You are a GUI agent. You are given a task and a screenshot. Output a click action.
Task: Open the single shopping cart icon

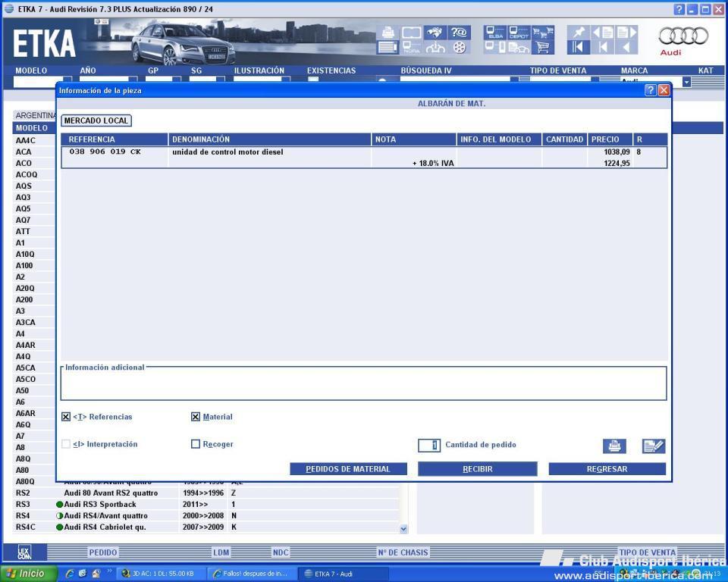543,47
